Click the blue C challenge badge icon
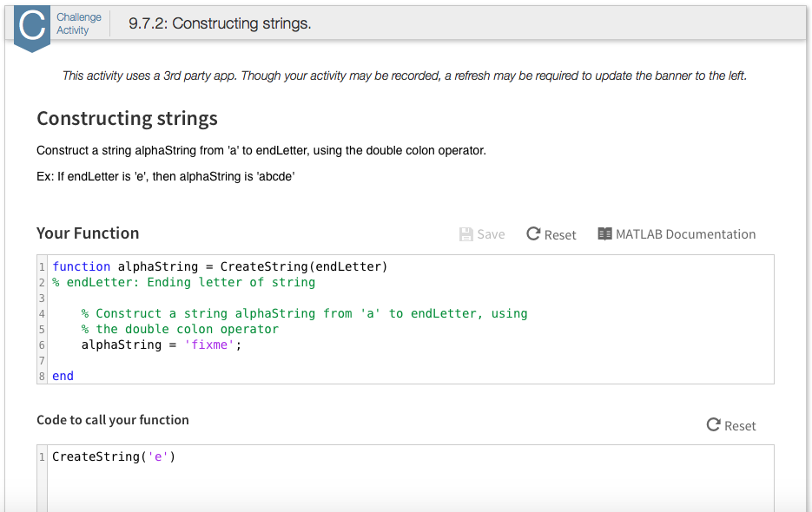This screenshot has height=512, width=812. click(32, 27)
